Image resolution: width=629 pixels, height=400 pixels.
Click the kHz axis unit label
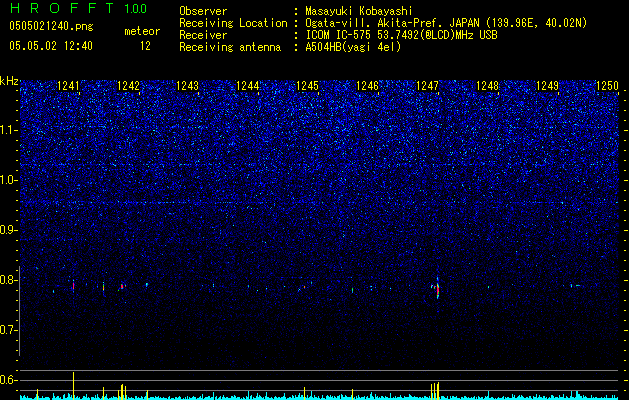coord(9,81)
